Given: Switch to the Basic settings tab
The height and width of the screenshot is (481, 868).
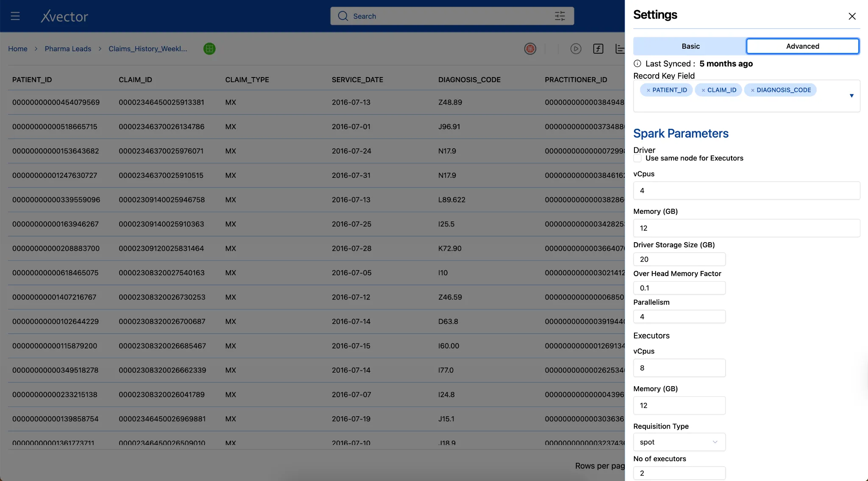Looking at the screenshot, I should coord(690,46).
